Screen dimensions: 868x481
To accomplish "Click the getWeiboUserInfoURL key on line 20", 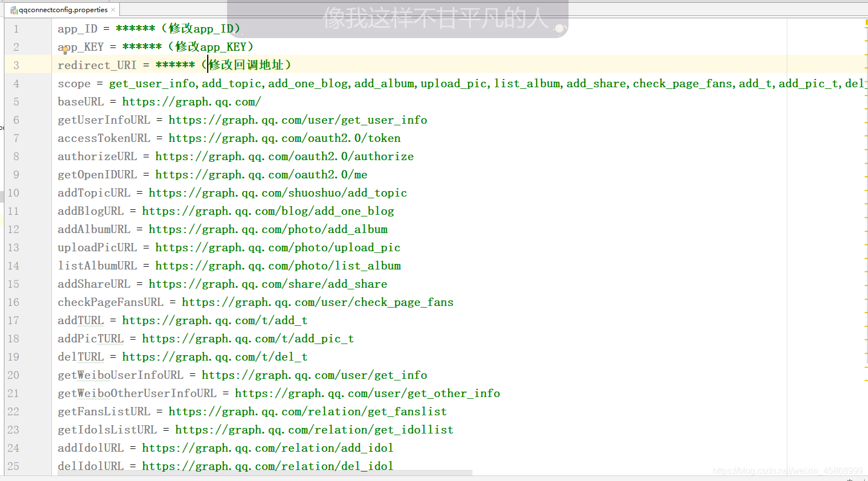I will pos(120,375).
